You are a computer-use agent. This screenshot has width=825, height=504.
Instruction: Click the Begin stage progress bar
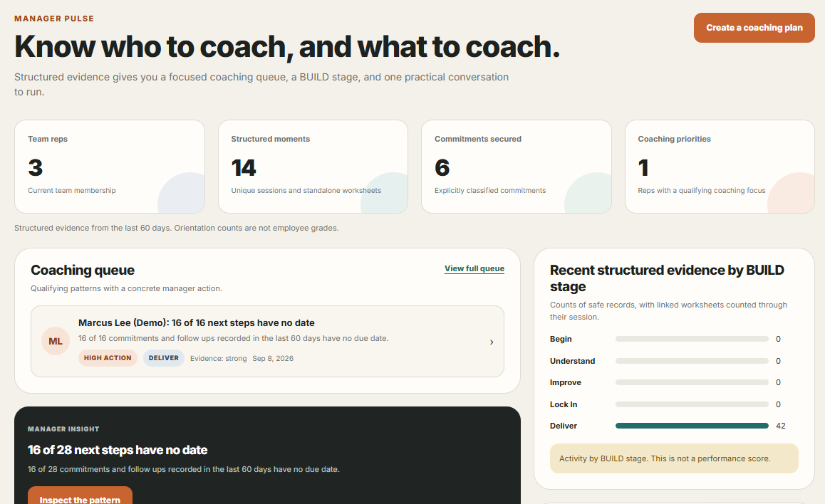point(692,339)
